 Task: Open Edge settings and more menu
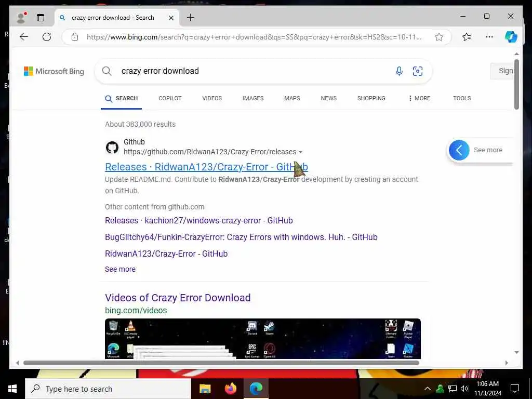point(489,37)
